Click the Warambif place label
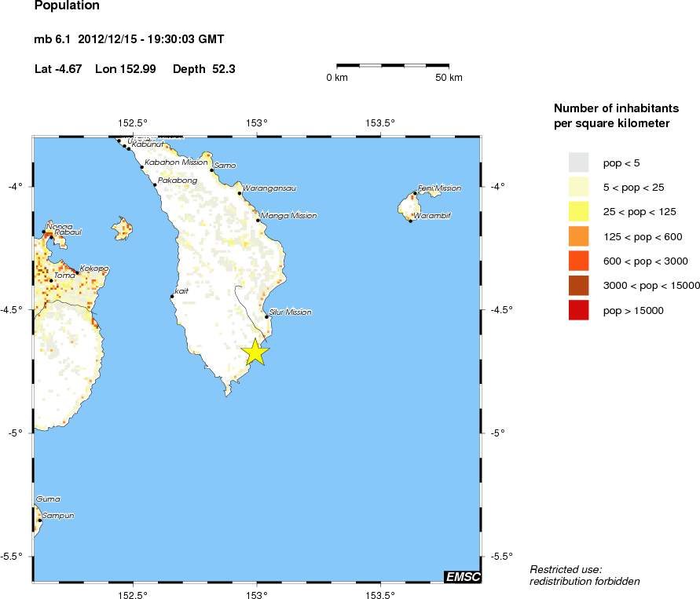Viewport: 700px width, 599px height. click(432, 215)
